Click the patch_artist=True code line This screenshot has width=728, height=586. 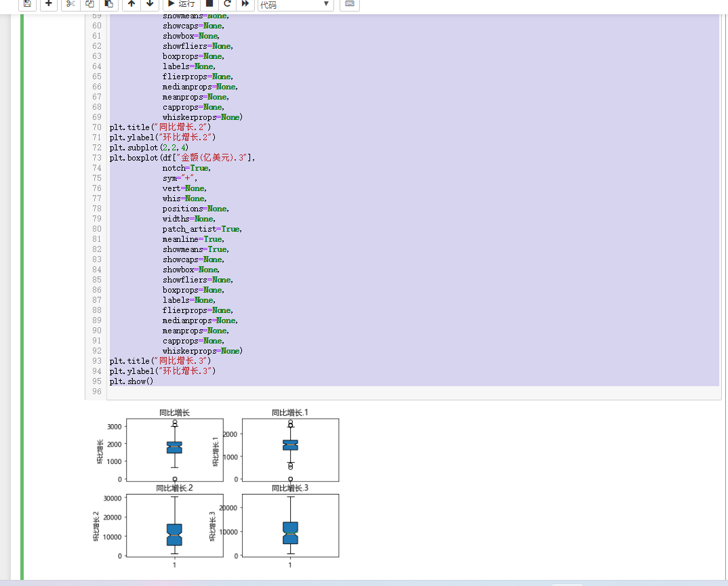click(202, 229)
